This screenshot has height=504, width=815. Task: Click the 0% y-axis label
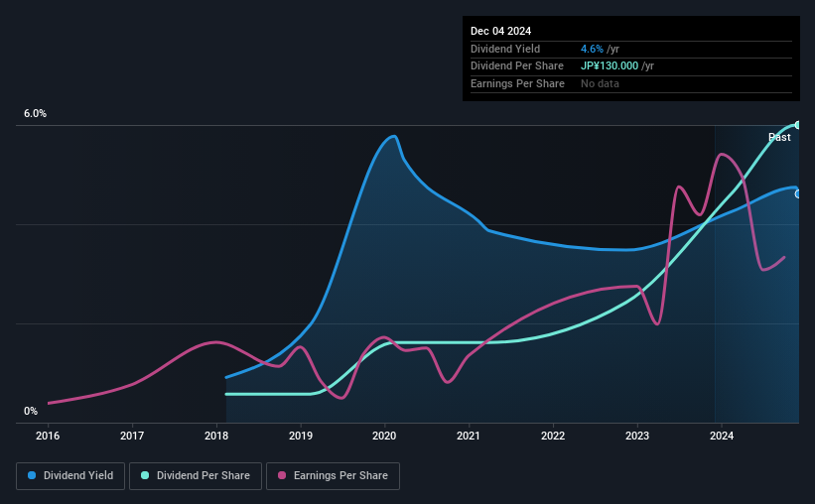click(31, 411)
